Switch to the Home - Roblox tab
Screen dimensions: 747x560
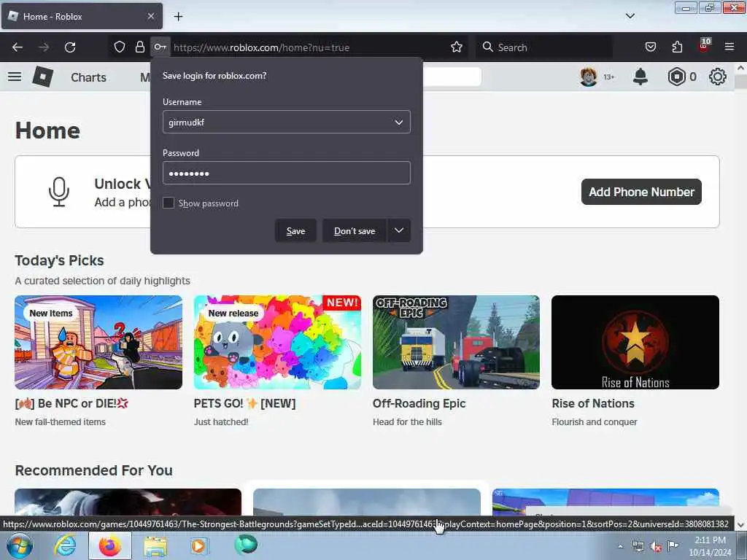[82, 16]
